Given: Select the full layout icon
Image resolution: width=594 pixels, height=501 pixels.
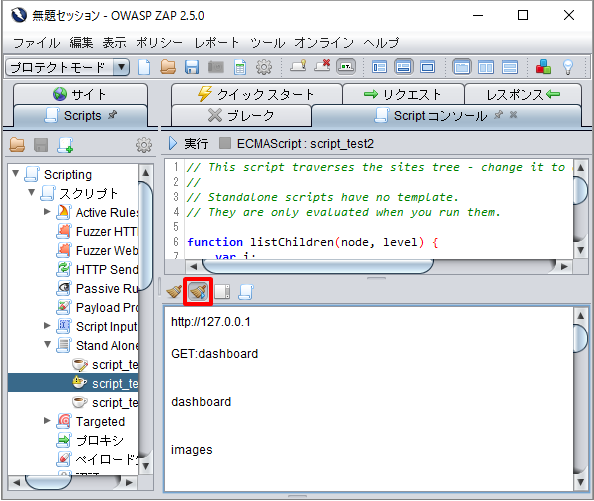Looking at the screenshot, I should pyautogui.click(x=427, y=67).
